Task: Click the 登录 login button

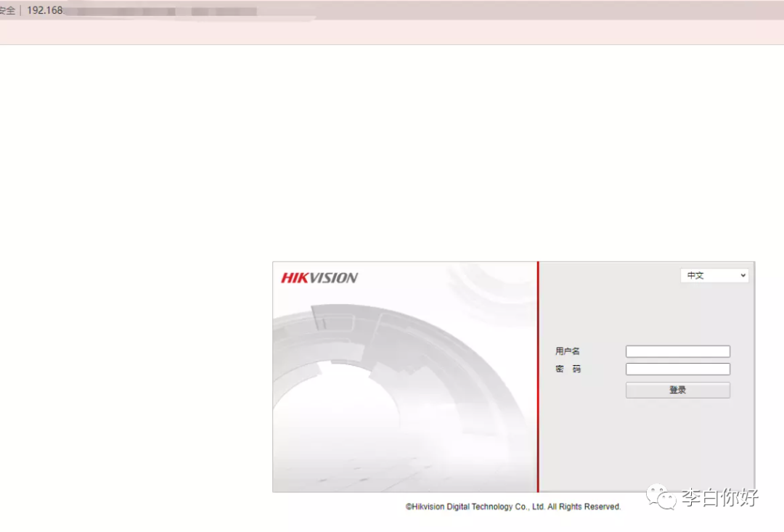Action: [677, 390]
